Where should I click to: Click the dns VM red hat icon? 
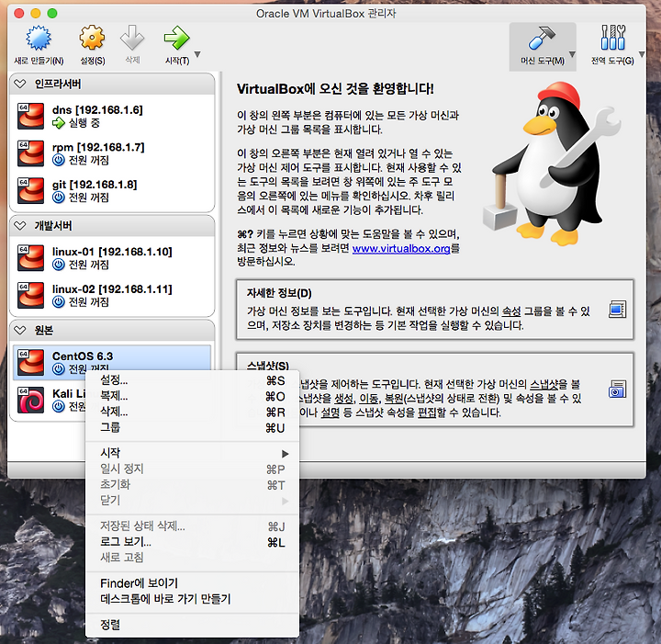coord(31,116)
